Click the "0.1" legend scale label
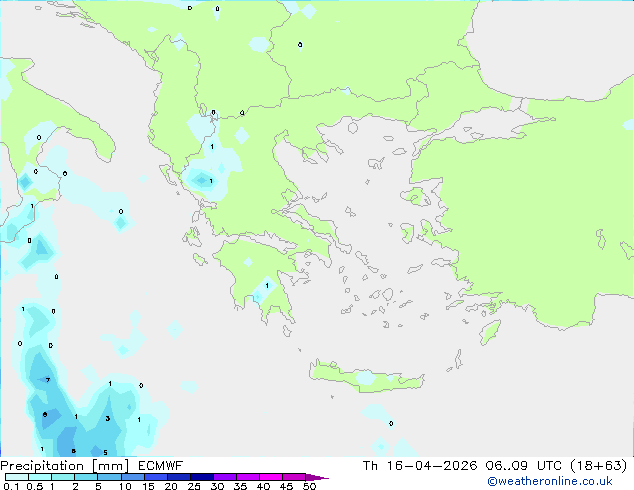The height and width of the screenshot is (490, 634). pos(11,486)
